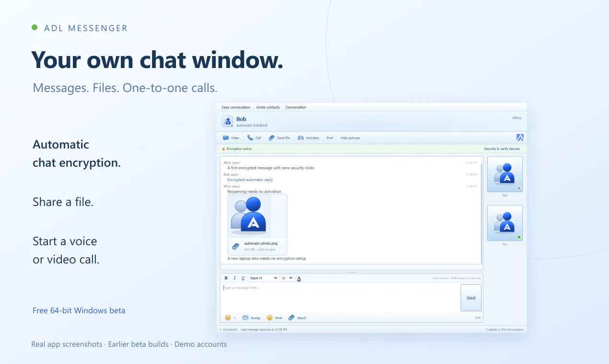Click the green Connected status dot
The height and width of the screenshot is (364, 609).
(221, 330)
